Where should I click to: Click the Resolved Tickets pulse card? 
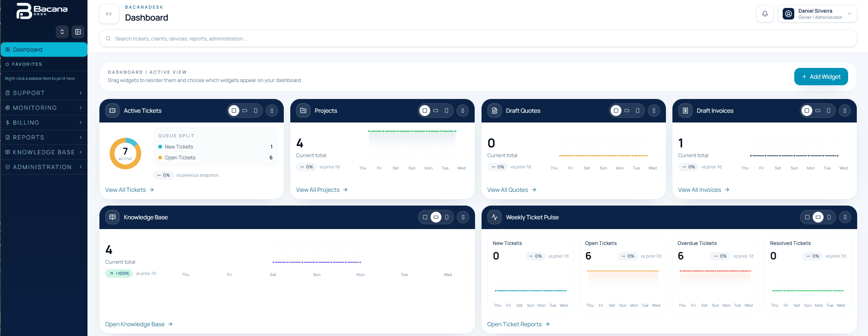tap(808, 273)
